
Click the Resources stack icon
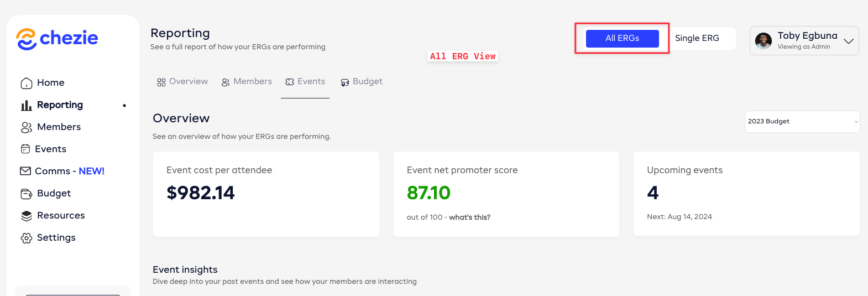[27, 216]
